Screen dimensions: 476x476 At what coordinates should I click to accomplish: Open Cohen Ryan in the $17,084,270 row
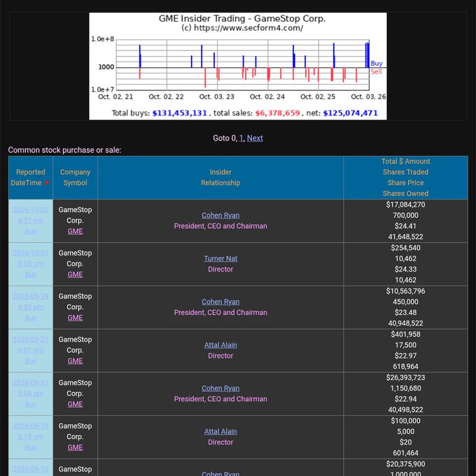220,215
